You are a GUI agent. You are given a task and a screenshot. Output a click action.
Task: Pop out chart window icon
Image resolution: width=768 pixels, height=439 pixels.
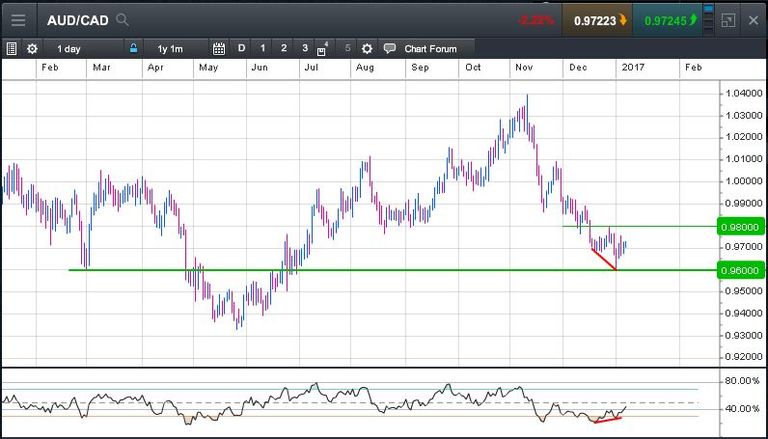(x=728, y=20)
